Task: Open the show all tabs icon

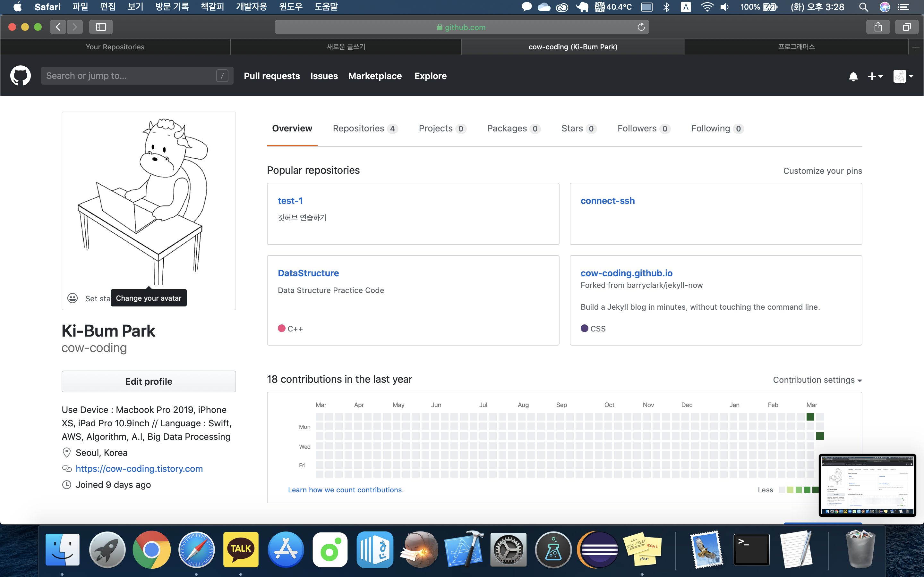Action: [x=906, y=27]
